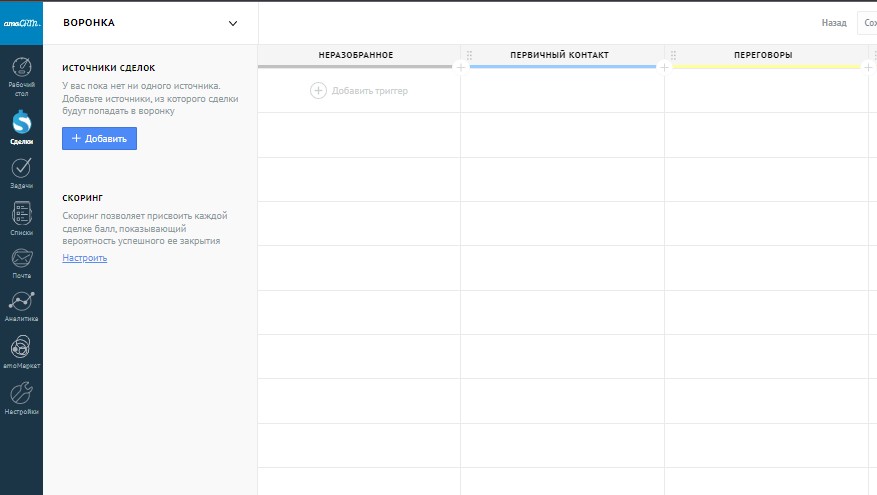Click the yellow color bar under Переговоры
This screenshot has width=877, height=495.
pos(765,67)
